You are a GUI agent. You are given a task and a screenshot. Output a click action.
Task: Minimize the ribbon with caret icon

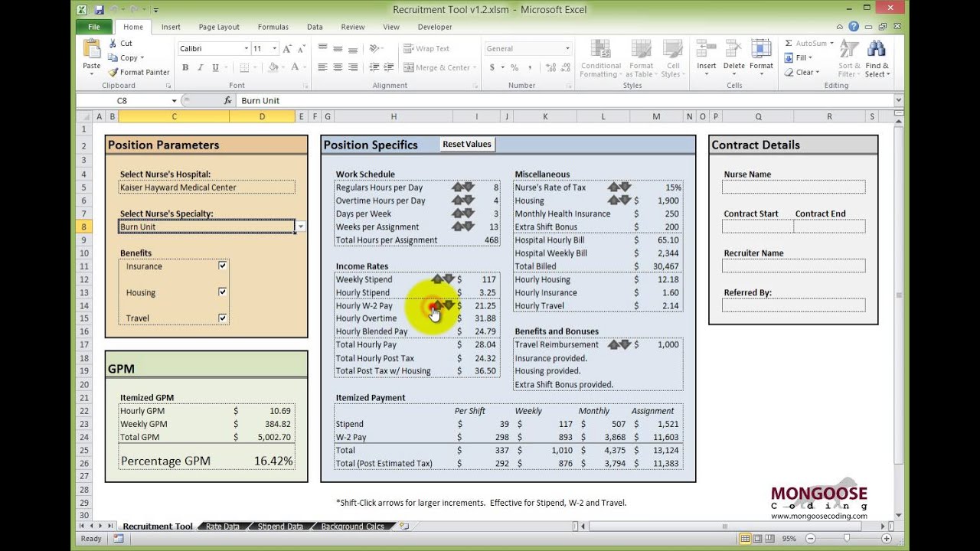(x=841, y=27)
